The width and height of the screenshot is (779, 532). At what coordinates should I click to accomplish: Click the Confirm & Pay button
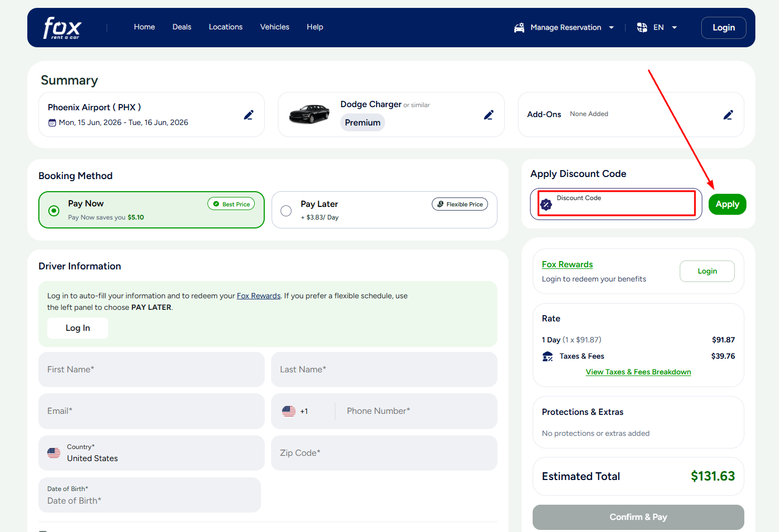pyautogui.click(x=638, y=517)
